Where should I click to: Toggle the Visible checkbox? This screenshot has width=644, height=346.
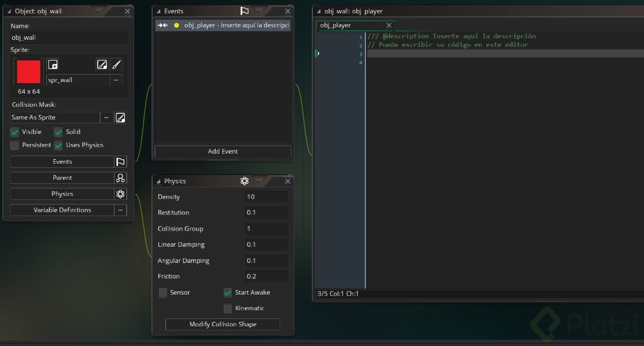[x=15, y=132]
